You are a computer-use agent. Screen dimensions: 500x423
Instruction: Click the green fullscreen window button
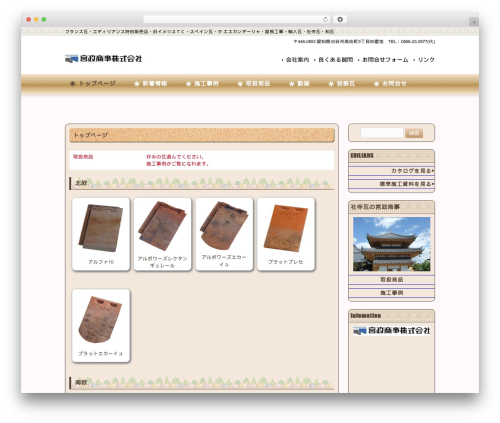(x=44, y=19)
